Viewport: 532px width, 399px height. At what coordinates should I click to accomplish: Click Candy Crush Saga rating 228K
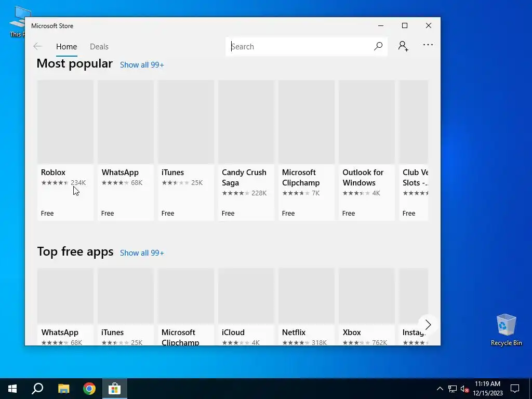[x=244, y=193]
